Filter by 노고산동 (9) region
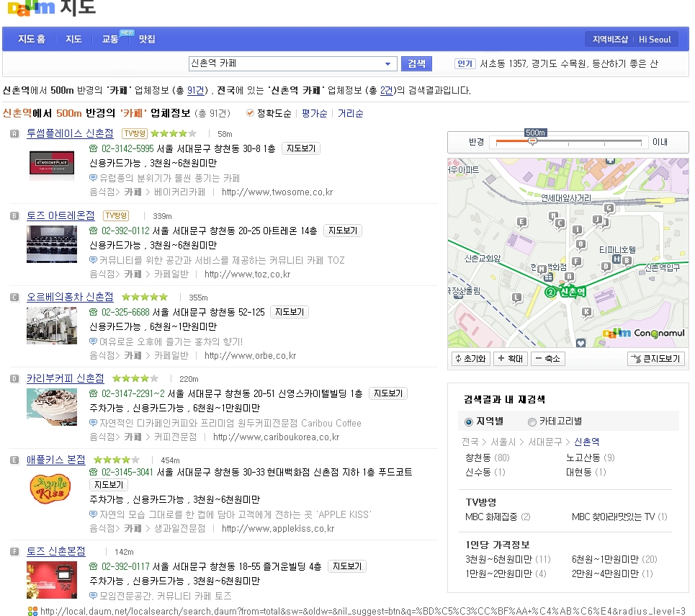 coord(591,457)
